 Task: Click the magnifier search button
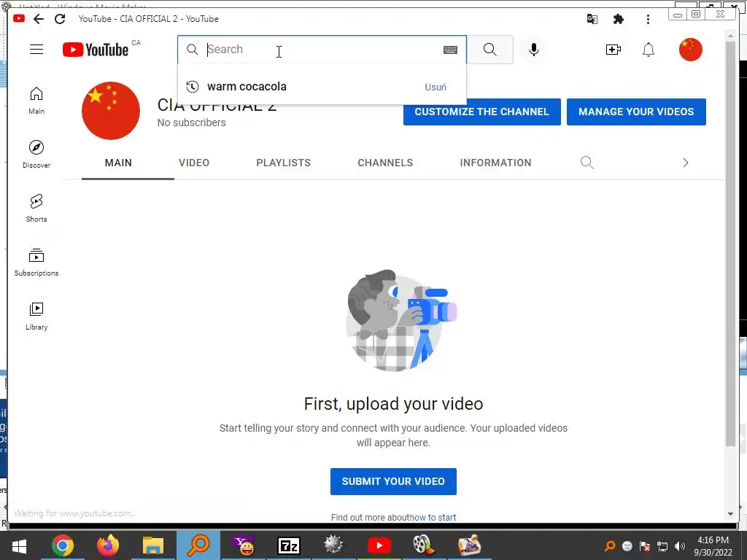point(489,50)
